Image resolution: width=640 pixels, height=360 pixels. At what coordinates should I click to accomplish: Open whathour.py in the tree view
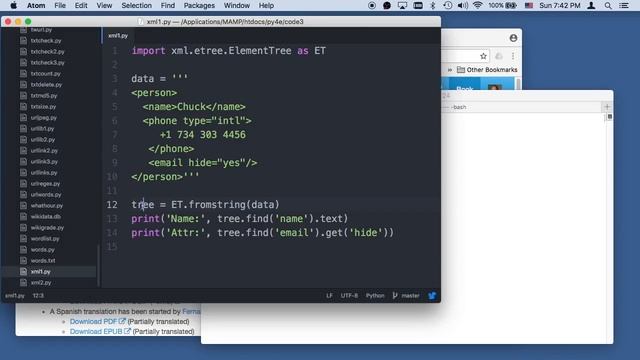coord(47,206)
